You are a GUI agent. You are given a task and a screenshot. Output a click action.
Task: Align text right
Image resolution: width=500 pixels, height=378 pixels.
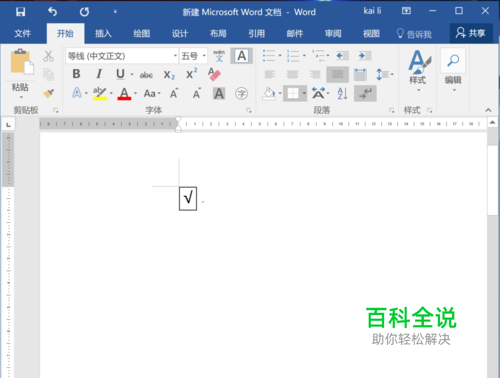pos(315,74)
